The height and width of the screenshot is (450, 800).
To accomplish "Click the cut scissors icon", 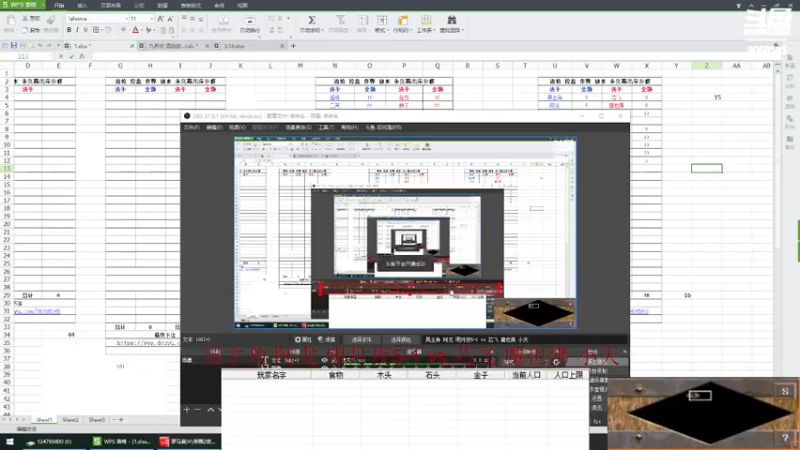I will (x=25, y=18).
